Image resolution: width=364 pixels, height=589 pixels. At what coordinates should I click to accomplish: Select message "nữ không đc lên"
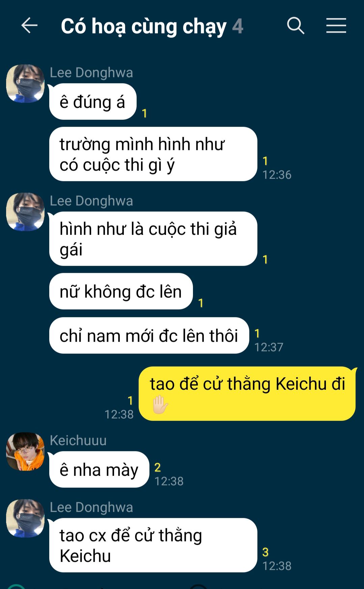(x=121, y=291)
